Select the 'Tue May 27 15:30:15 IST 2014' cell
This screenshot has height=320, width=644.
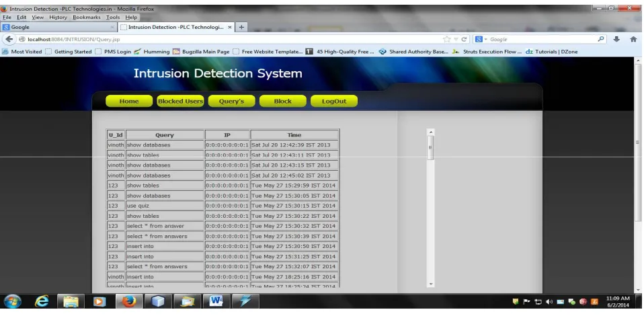[294, 206]
